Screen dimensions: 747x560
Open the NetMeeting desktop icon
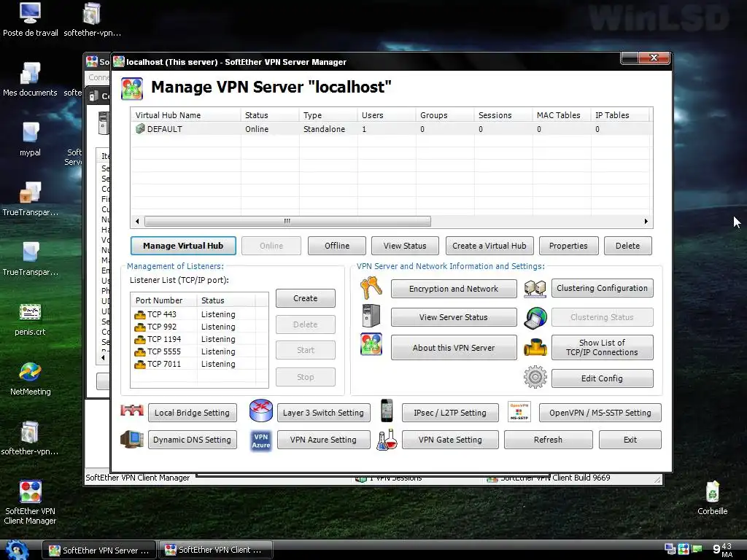[x=30, y=378]
